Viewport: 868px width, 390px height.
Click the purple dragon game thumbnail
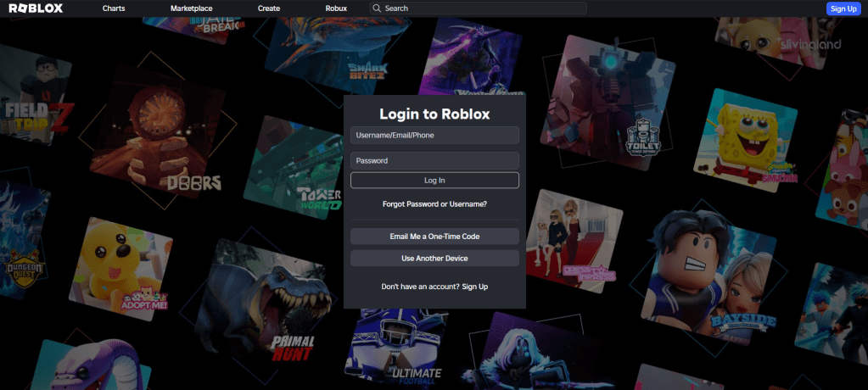471,55
